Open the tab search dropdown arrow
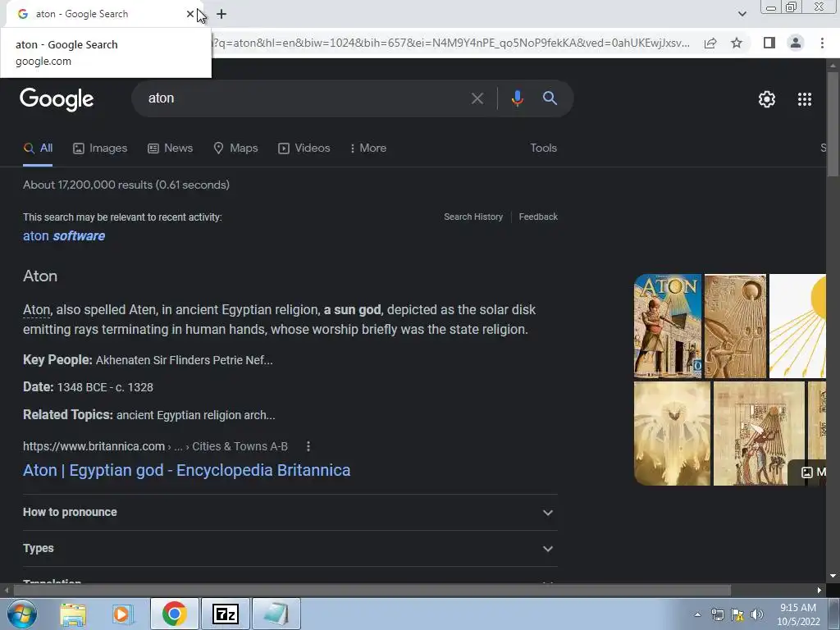This screenshot has height=630, width=840. coord(742,14)
